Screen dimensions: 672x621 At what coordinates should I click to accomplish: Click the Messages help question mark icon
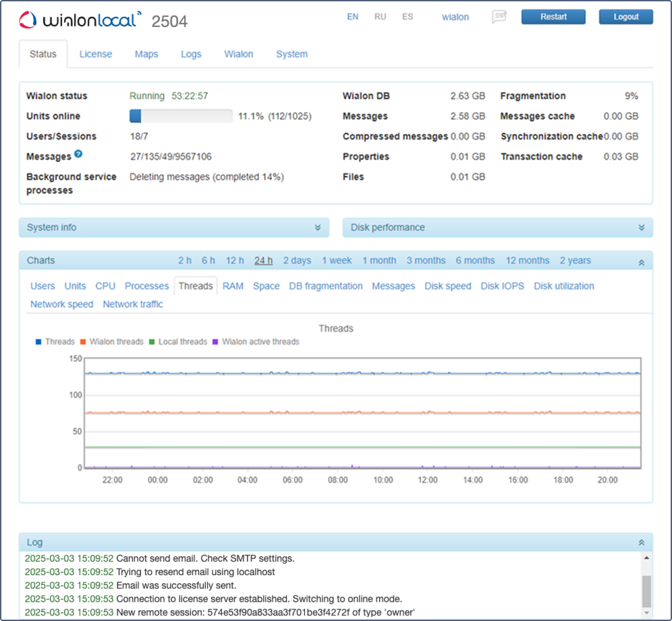(x=78, y=155)
